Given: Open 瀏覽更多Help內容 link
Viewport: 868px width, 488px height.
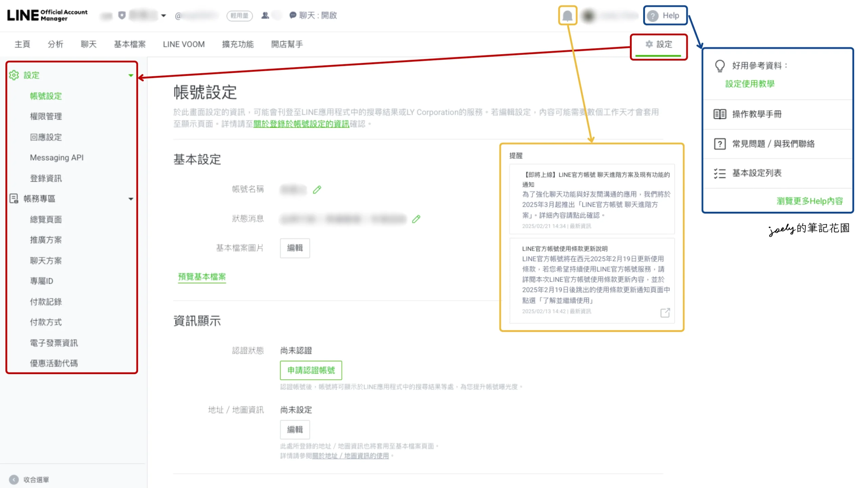Looking at the screenshot, I should [x=810, y=201].
